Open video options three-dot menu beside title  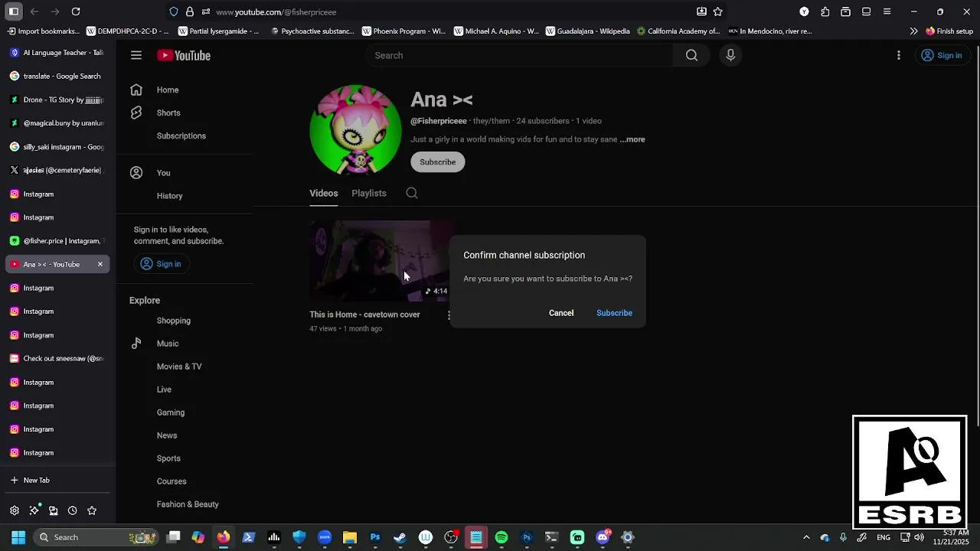[x=449, y=315]
